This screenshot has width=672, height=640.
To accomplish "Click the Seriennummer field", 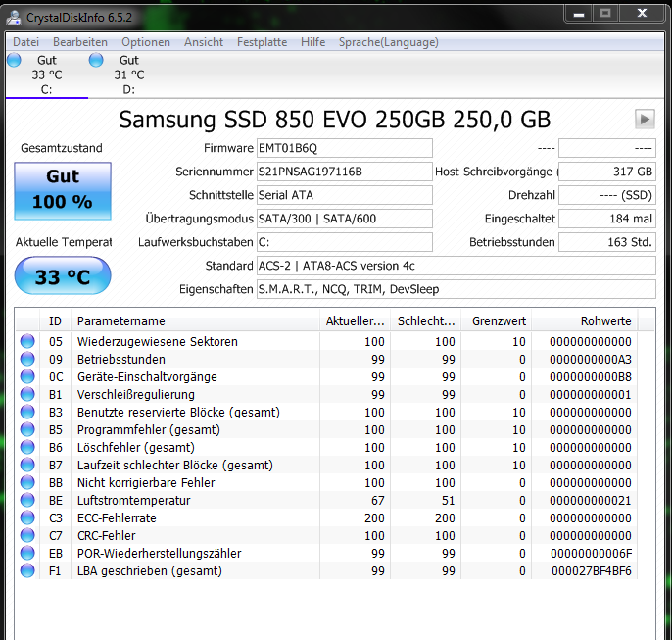I will point(345,172).
